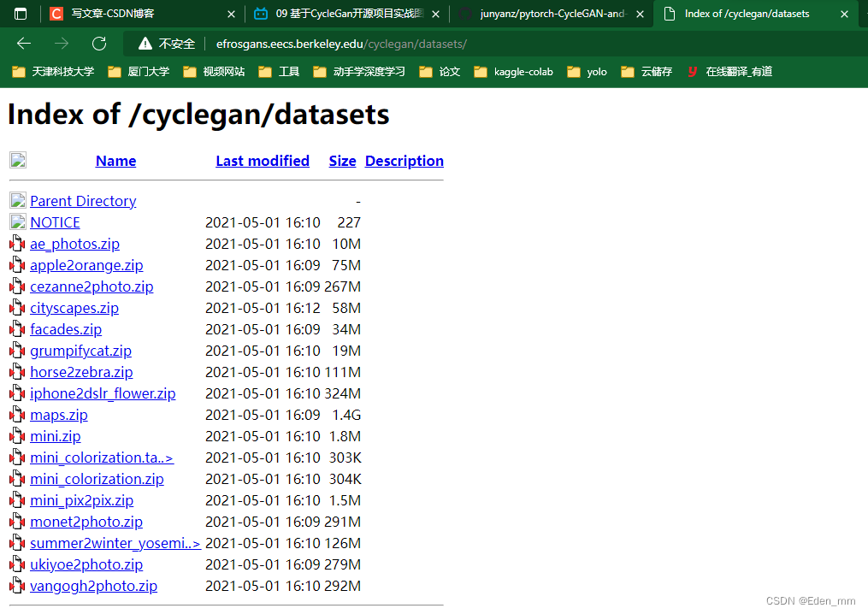The image size is (868, 614).
Task: Click the zip file icon beside maps.zip
Action: (18, 415)
